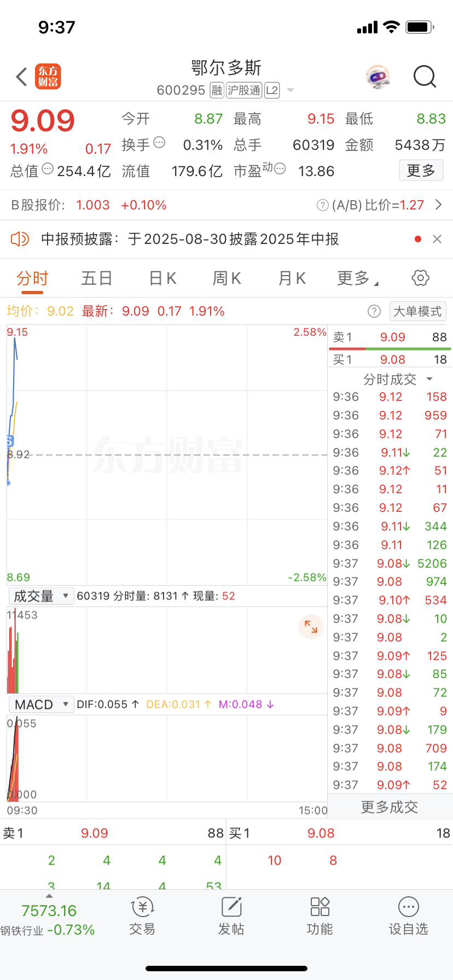This screenshot has width=453, height=980.
Task: Tap the help icon near 大单模式
Action: point(374,311)
